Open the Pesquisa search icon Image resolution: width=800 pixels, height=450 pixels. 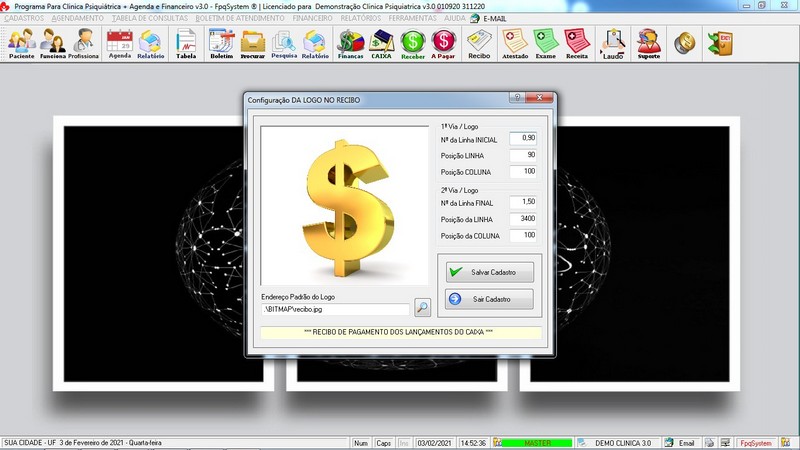pyautogui.click(x=284, y=44)
